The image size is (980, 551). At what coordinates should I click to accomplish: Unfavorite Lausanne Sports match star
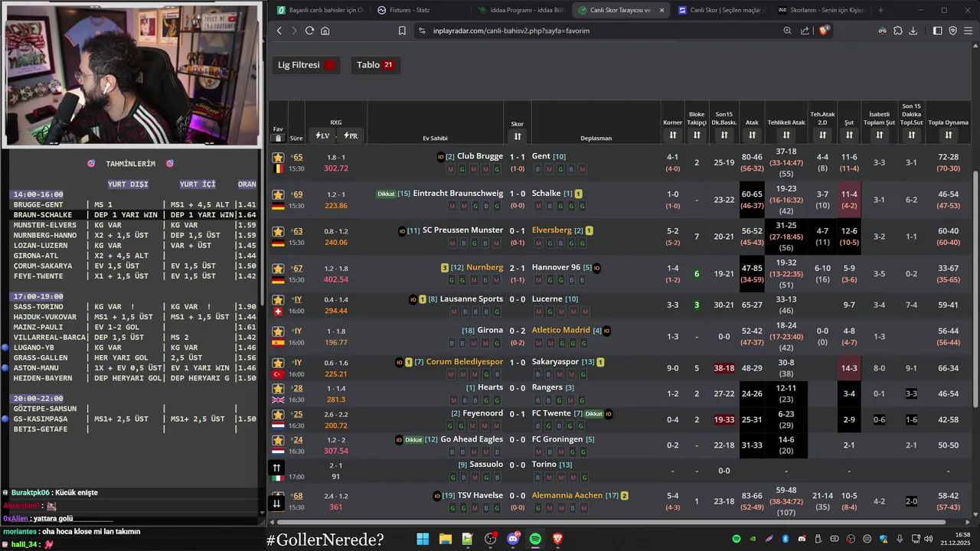(x=278, y=300)
